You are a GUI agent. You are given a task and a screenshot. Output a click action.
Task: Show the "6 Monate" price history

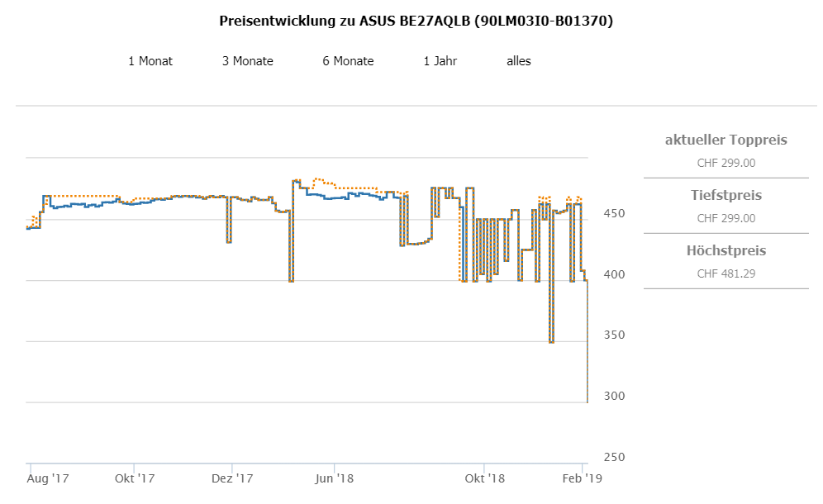[348, 61]
